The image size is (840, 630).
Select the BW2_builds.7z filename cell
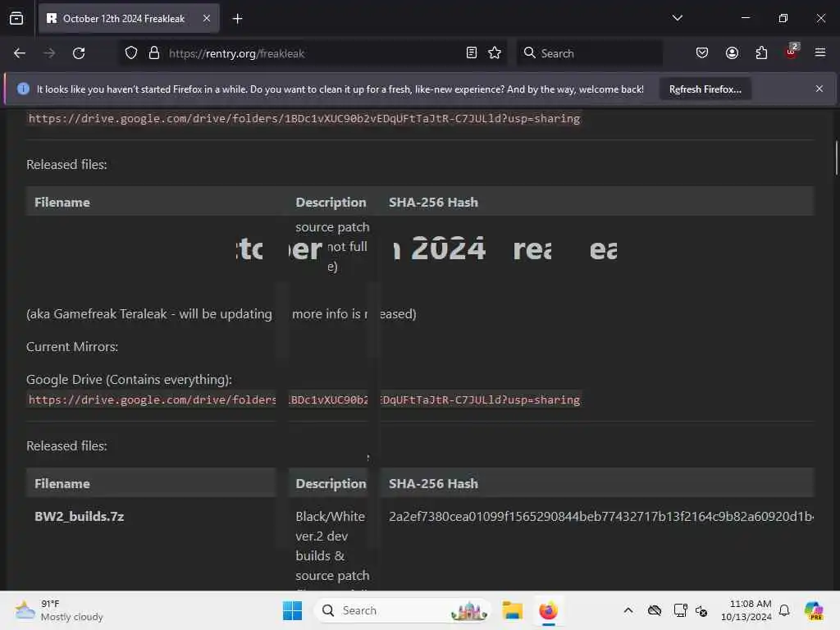pos(80,517)
